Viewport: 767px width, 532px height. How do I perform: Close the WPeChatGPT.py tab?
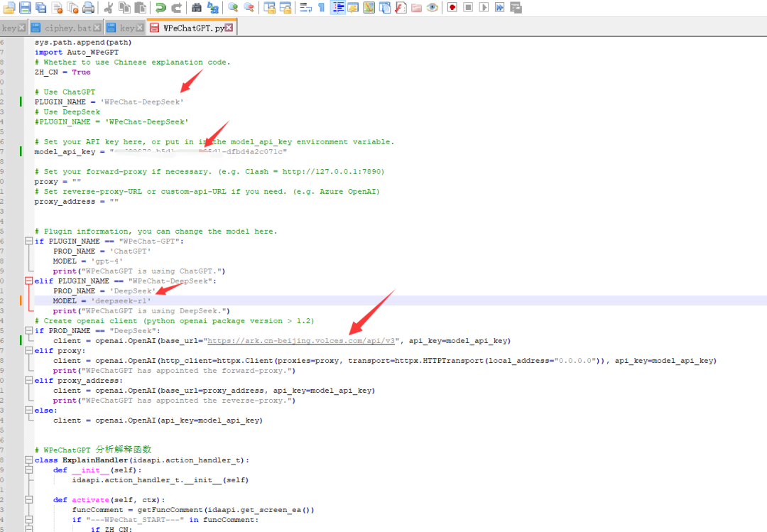click(229, 28)
